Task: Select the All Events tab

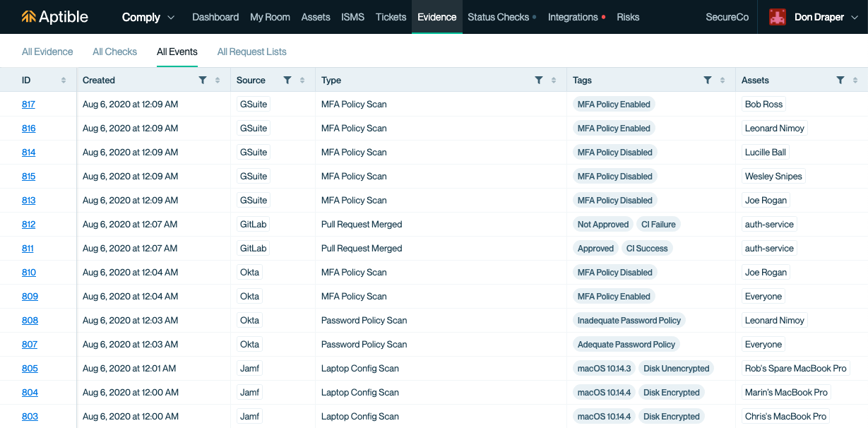Action: click(177, 52)
